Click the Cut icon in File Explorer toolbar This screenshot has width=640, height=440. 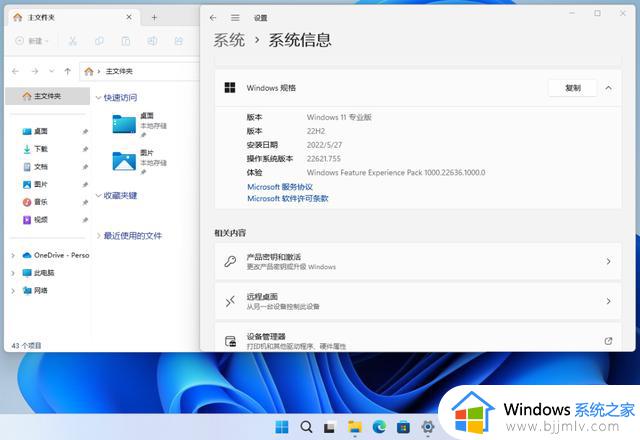pos(73,41)
